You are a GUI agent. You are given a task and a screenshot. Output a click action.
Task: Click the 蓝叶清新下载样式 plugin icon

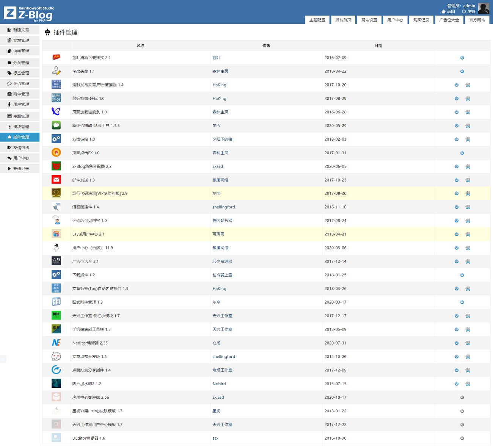pyautogui.click(x=56, y=58)
